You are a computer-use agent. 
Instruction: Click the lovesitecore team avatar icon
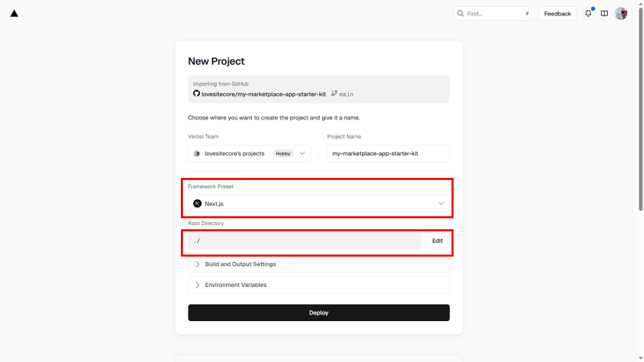click(197, 154)
